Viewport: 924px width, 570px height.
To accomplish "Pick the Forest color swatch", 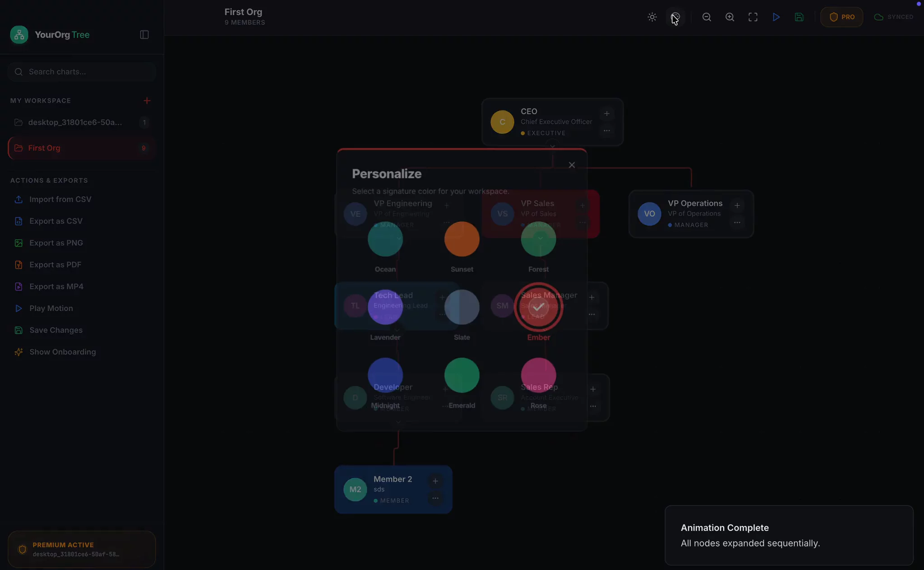I will coord(538,239).
